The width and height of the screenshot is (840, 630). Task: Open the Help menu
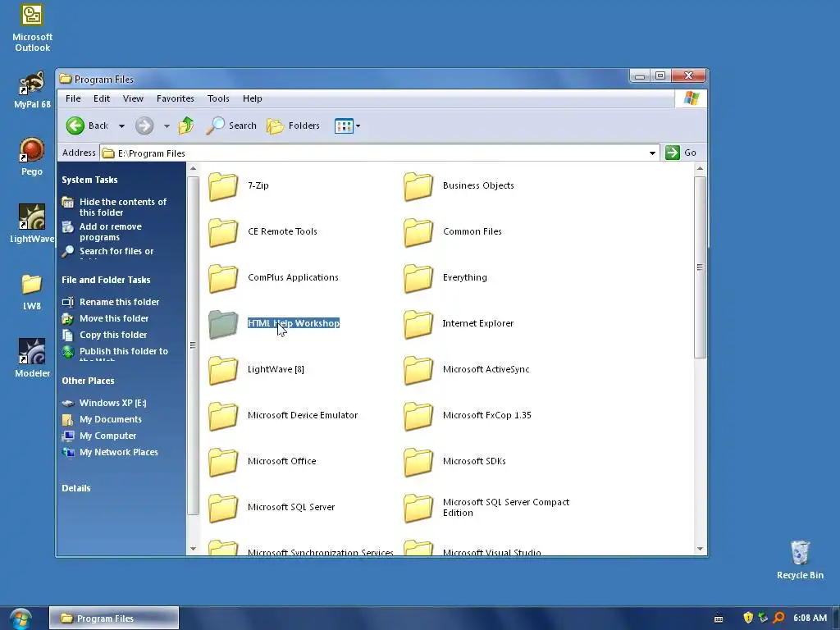click(253, 98)
